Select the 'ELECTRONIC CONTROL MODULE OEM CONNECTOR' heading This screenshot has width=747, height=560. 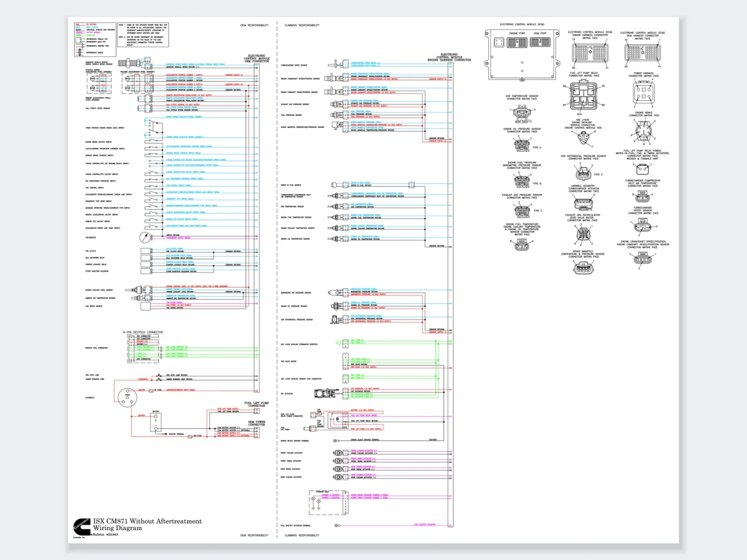tap(257, 58)
